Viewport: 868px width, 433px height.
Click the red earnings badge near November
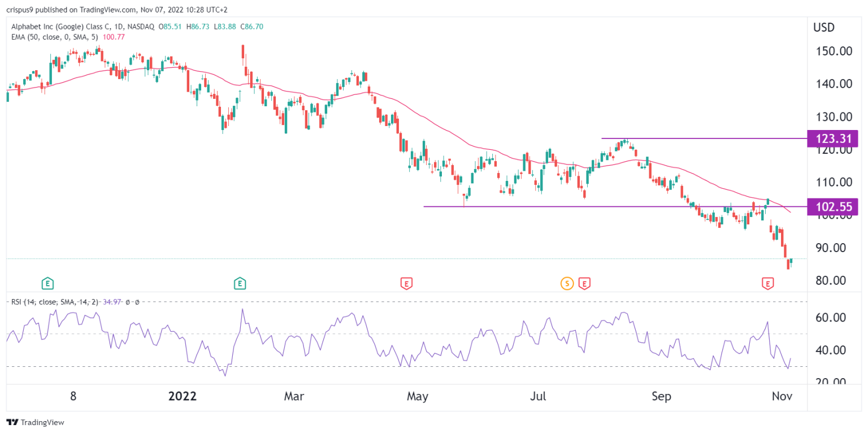click(768, 283)
